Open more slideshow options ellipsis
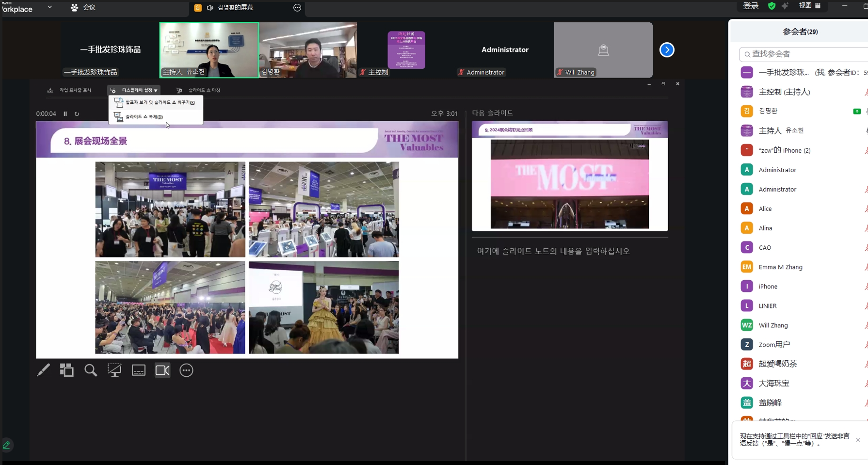The height and width of the screenshot is (465, 868). click(x=186, y=370)
